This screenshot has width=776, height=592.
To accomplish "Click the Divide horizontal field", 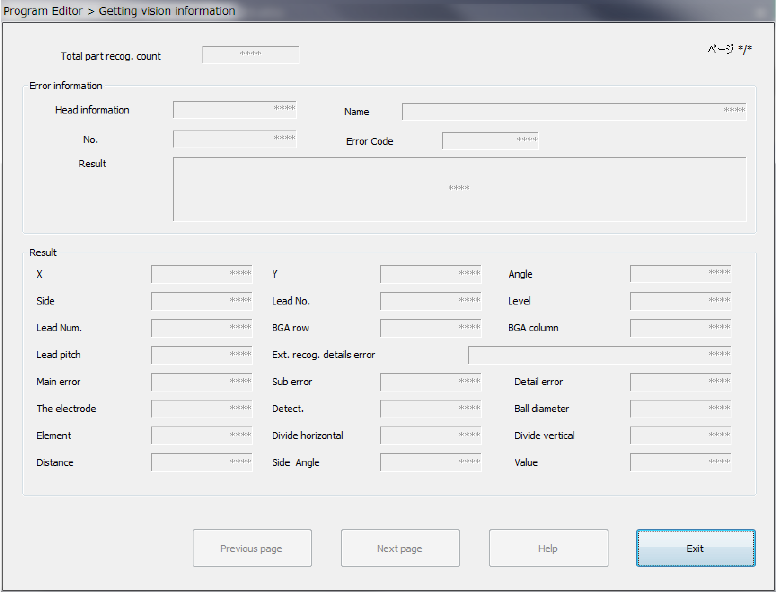I will tap(430, 436).
